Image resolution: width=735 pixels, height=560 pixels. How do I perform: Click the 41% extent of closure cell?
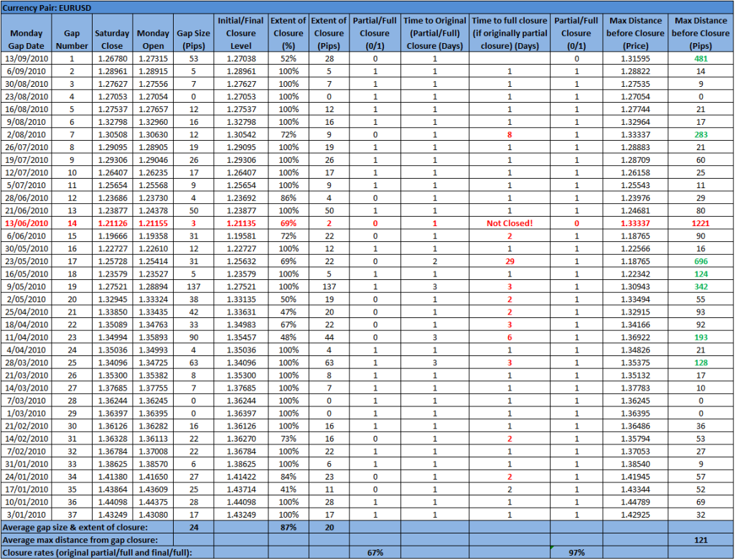click(x=289, y=489)
